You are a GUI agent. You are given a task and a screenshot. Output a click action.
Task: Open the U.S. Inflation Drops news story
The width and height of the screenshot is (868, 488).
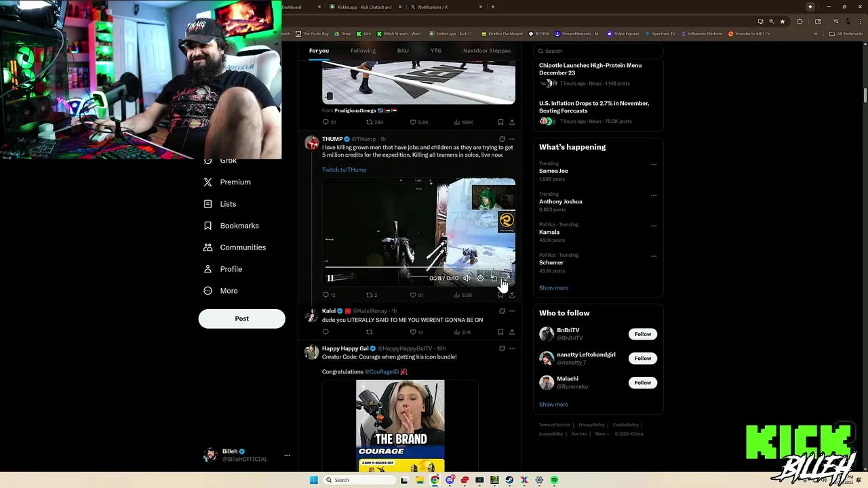pyautogui.click(x=597, y=112)
